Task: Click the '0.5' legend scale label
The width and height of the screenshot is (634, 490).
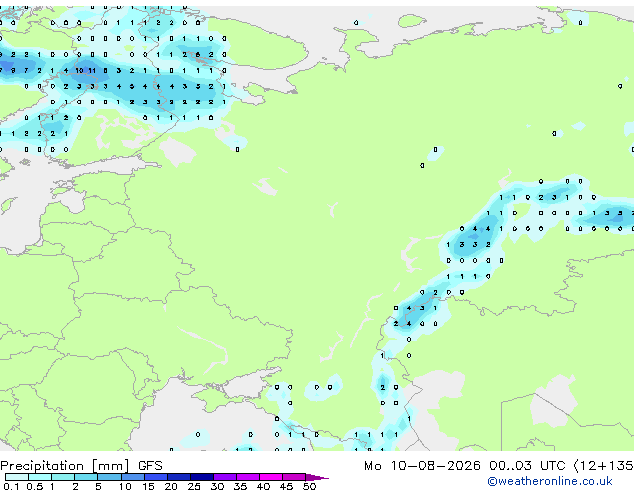Action: [x=34, y=486]
